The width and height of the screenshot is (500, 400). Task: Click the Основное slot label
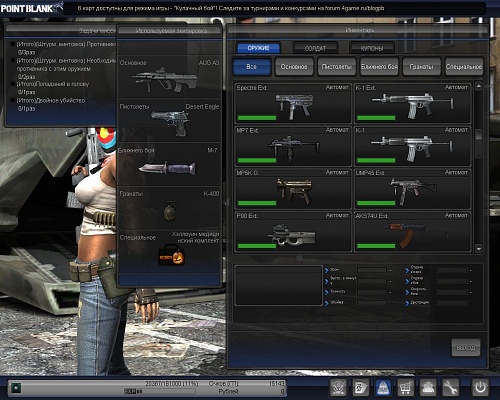[x=133, y=63]
